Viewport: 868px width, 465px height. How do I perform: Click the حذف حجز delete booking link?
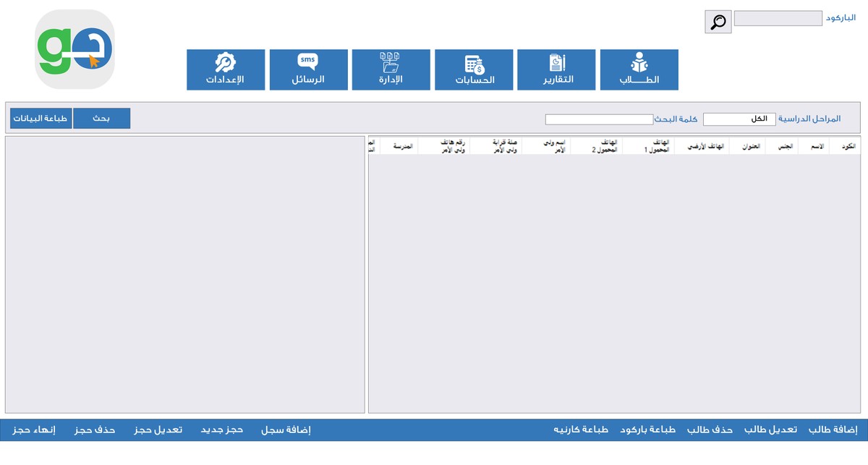[x=95, y=430]
